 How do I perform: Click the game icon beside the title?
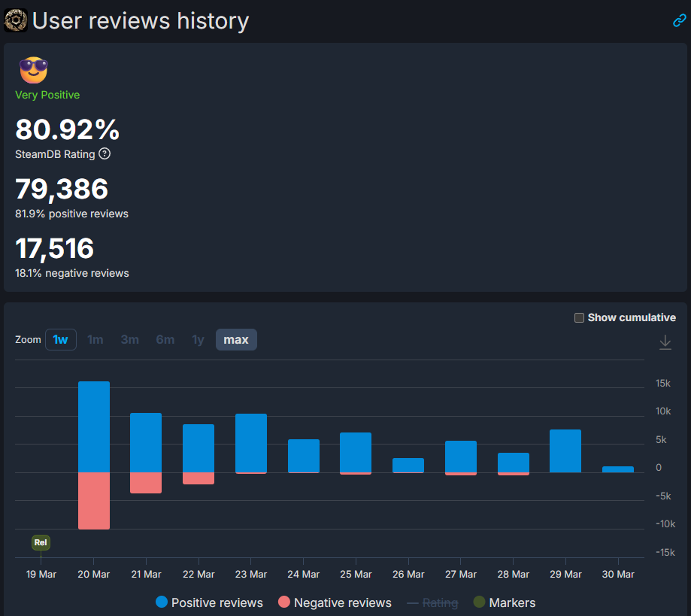pyautogui.click(x=15, y=20)
